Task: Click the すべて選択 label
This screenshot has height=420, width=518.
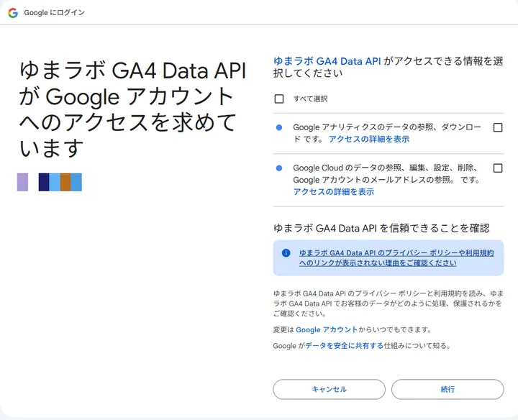Action: (311, 99)
